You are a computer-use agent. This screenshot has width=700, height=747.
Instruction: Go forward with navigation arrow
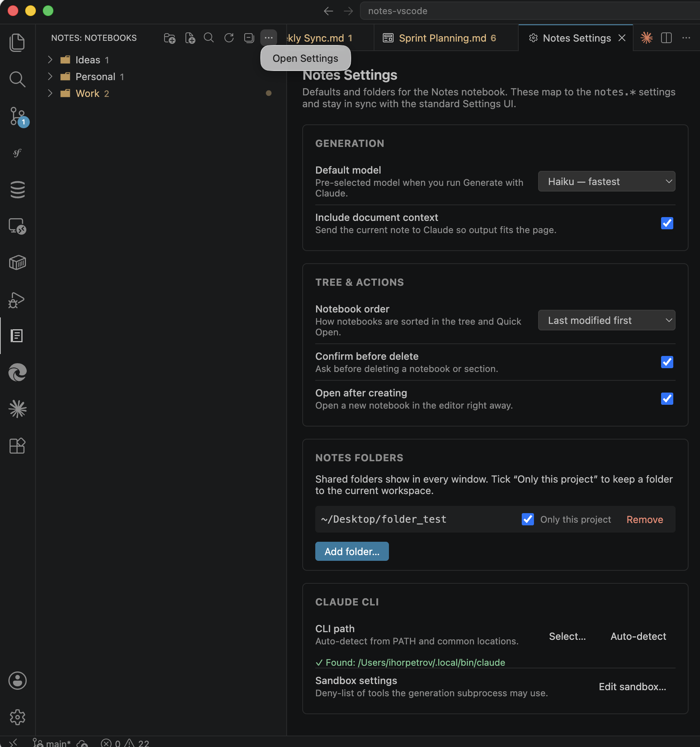click(348, 11)
